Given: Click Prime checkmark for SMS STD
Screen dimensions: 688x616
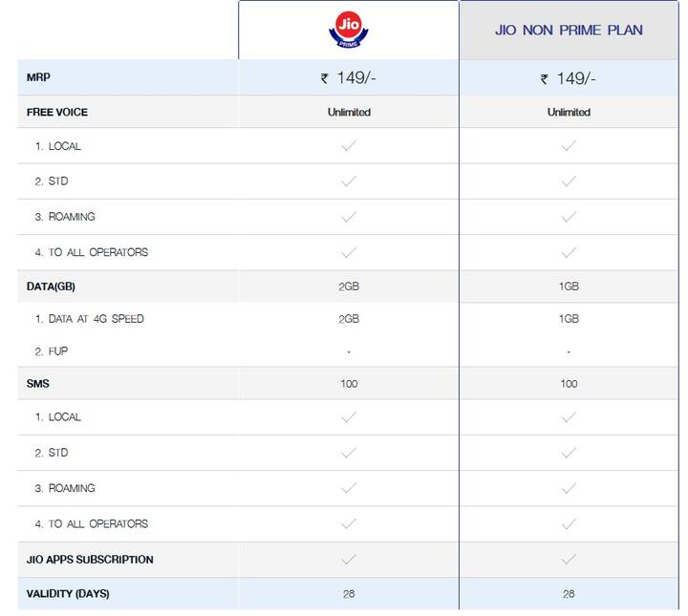Looking at the screenshot, I should pyautogui.click(x=349, y=452).
